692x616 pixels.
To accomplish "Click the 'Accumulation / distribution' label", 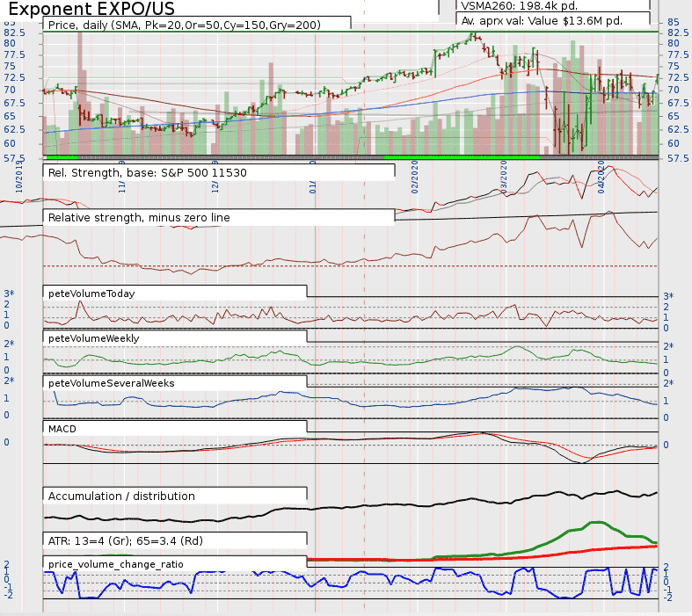I will point(121,496).
